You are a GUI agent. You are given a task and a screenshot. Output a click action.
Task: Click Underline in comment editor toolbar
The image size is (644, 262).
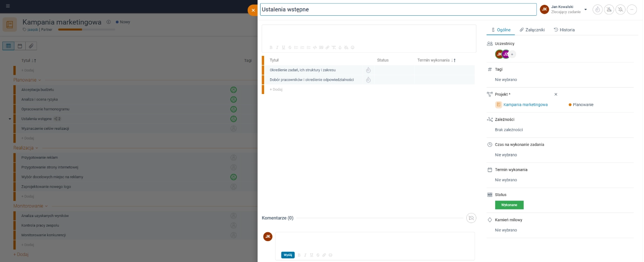coord(312,255)
